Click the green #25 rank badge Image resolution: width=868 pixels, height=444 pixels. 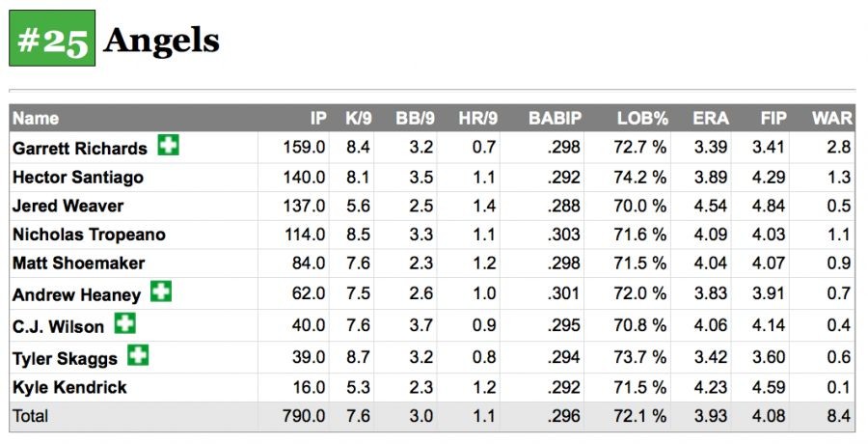(52, 39)
